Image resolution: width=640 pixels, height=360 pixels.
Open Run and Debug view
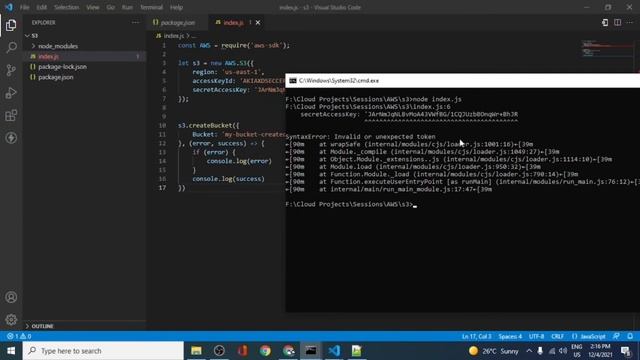pos(11,93)
